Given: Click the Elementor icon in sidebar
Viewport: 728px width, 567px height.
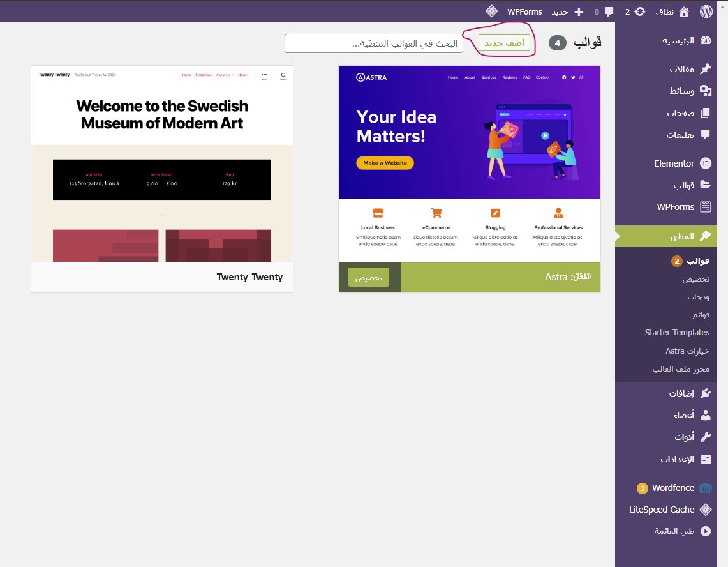Looking at the screenshot, I should pyautogui.click(x=706, y=163).
